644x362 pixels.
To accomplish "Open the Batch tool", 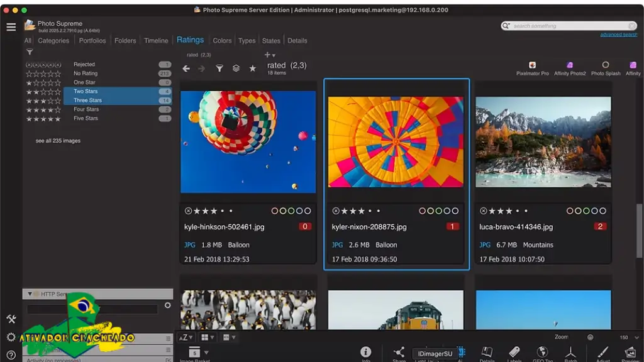I will tap(570, 353).
